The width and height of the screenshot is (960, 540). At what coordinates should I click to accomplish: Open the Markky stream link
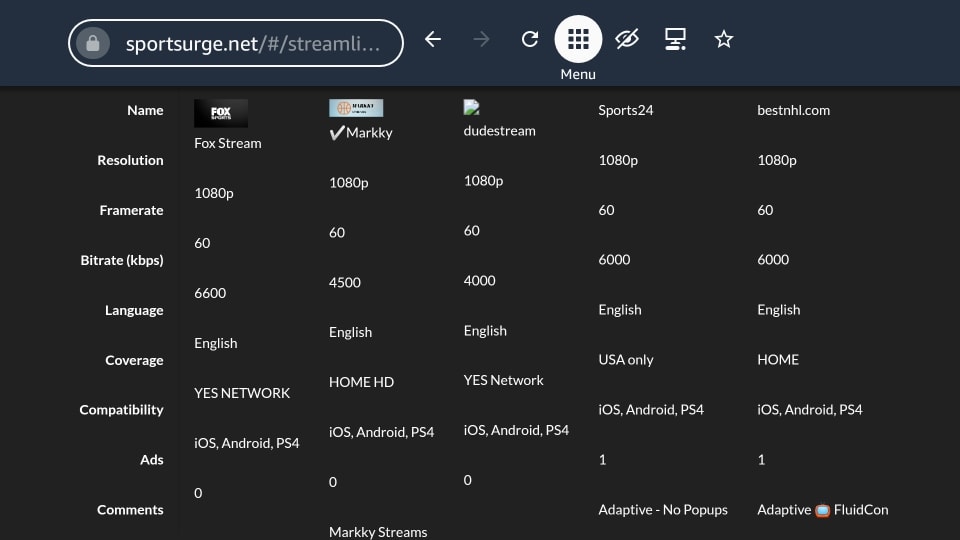coord(369,133)
